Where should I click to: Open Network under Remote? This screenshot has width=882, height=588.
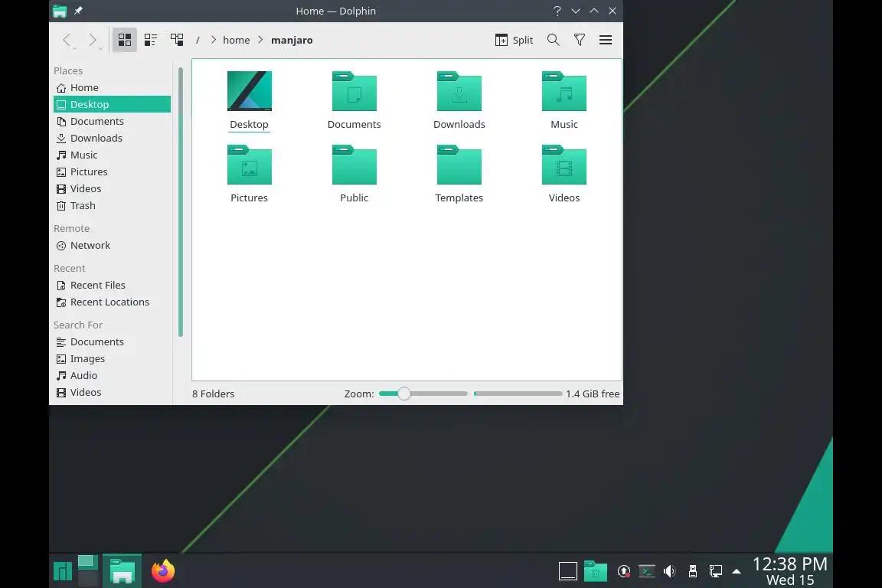[x=112, y=246]
